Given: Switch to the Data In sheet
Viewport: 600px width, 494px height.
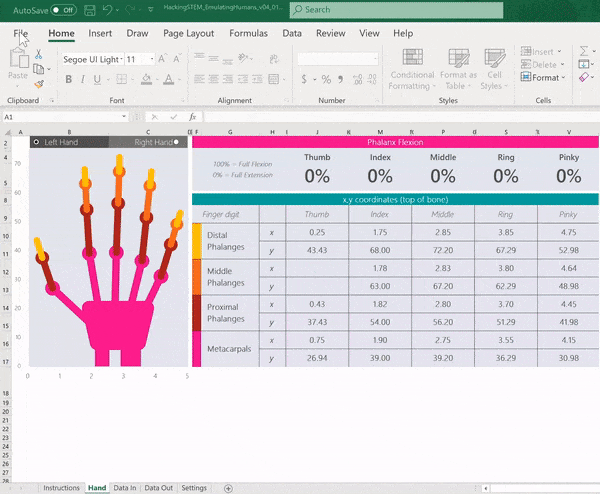Looking at the screenshot, I should 125,488.
